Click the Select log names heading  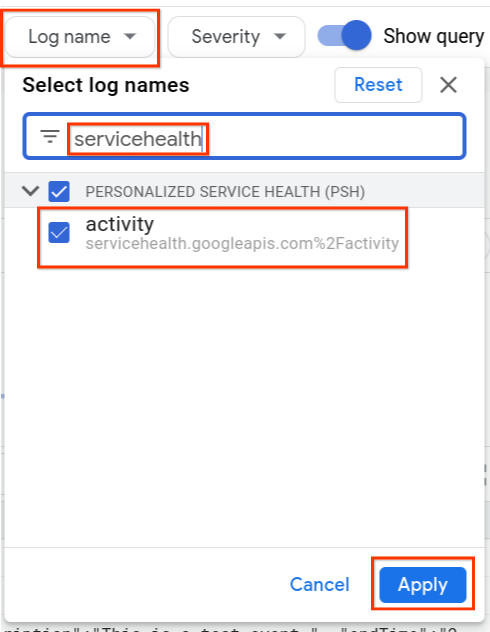[106, 85]
